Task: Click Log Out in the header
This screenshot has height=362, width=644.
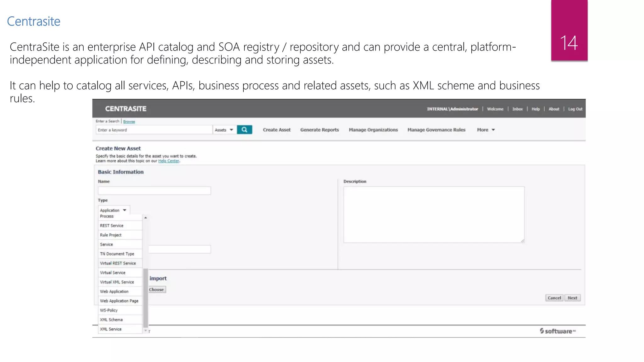Action: (575, 109)
